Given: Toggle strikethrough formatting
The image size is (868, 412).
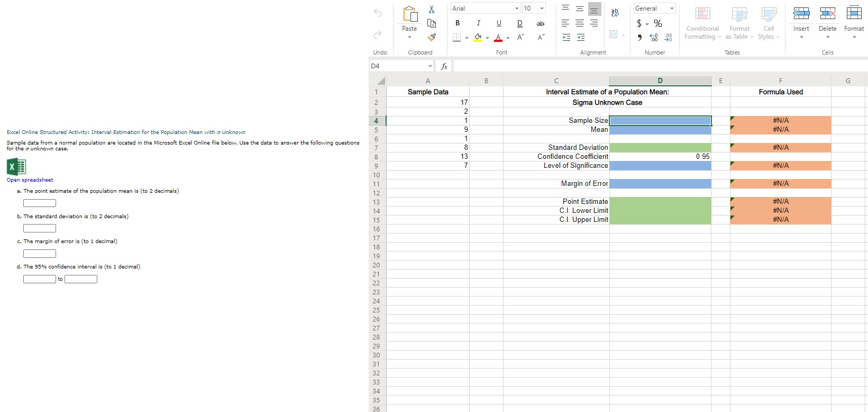Looking at the screenshot, I should pyautogui.click(x=540, y=23).
